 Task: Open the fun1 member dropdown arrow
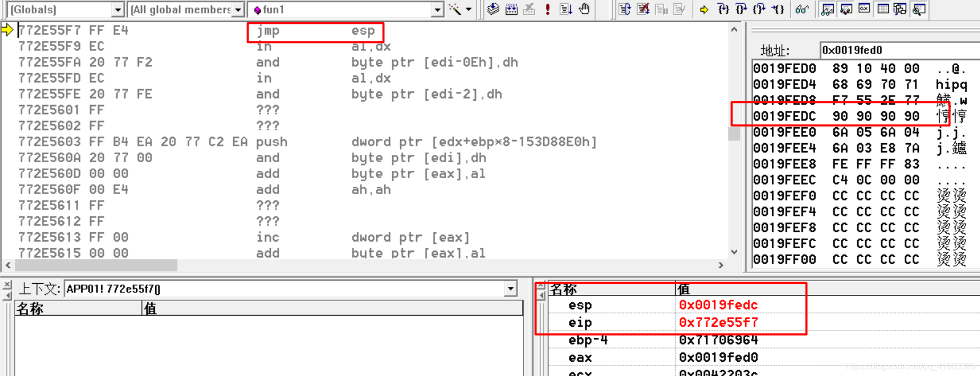[x=437, y=10]
